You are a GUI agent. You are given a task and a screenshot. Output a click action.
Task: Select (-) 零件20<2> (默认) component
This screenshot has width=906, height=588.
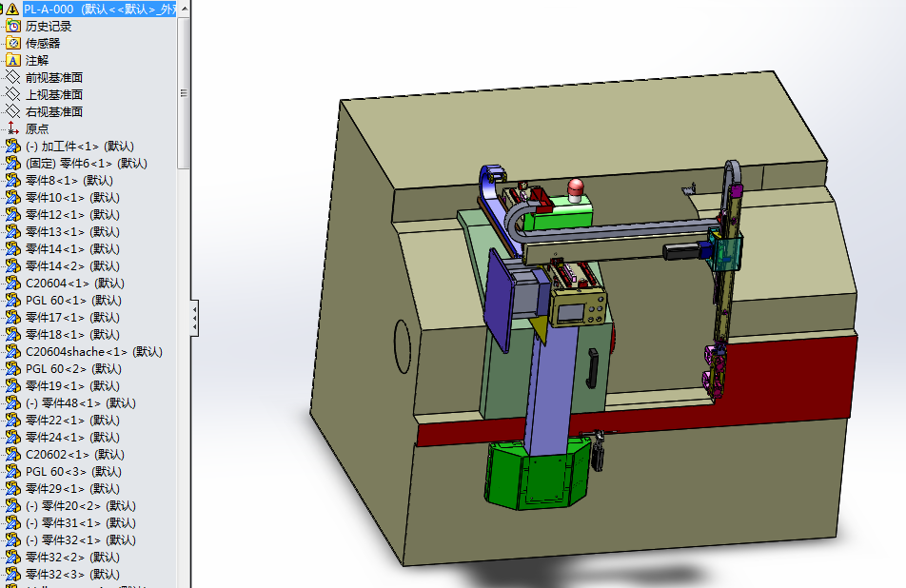pos(81,506)
